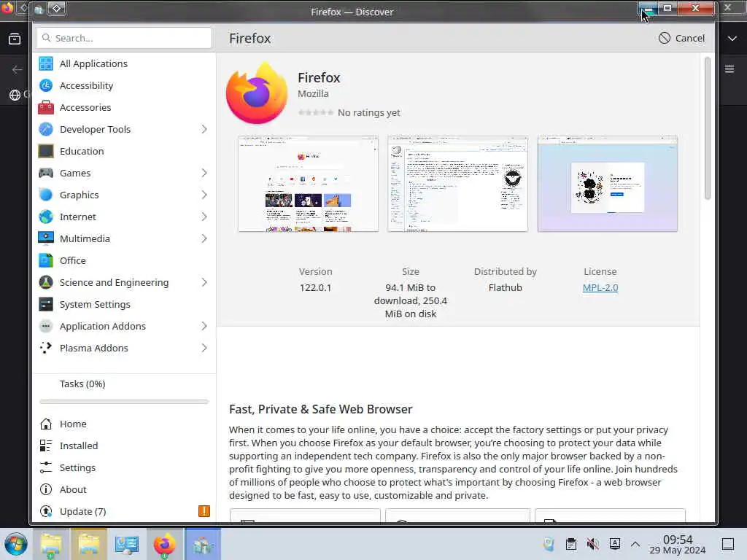Click the large Firefox app logo

[x=257, y=93]
